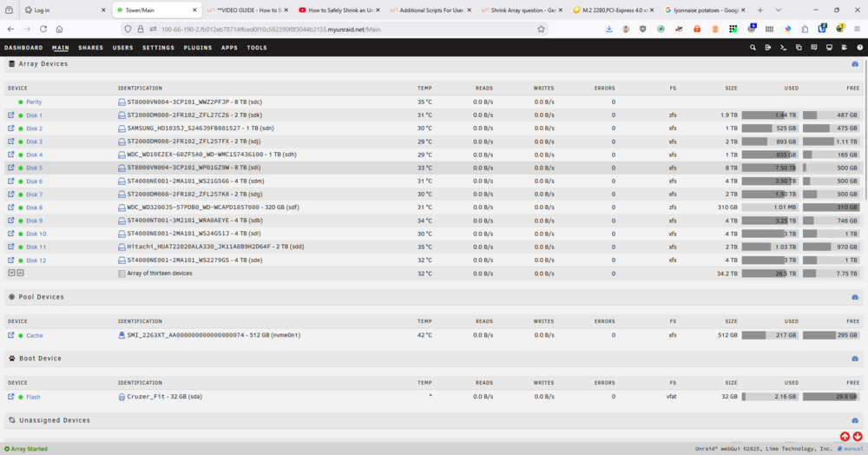Expand array rows with up-arrow button

tap(20, 273)
